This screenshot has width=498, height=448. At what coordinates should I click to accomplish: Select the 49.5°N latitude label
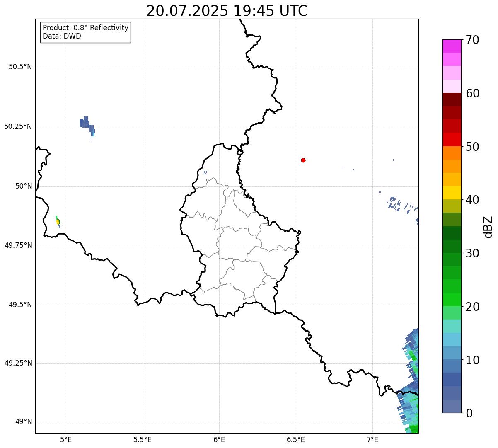coord(20,305)
